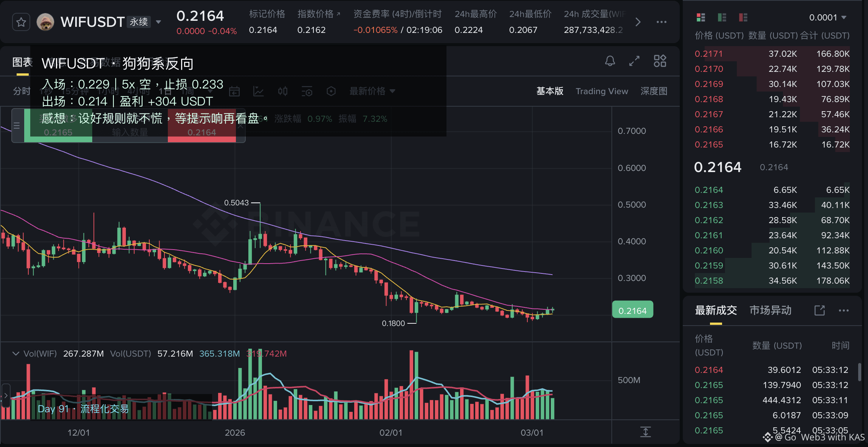The width and height of the screenshot is (868, 447).
Task: Click the funding rate -0.01065% value
Action: tap(375, 30)
